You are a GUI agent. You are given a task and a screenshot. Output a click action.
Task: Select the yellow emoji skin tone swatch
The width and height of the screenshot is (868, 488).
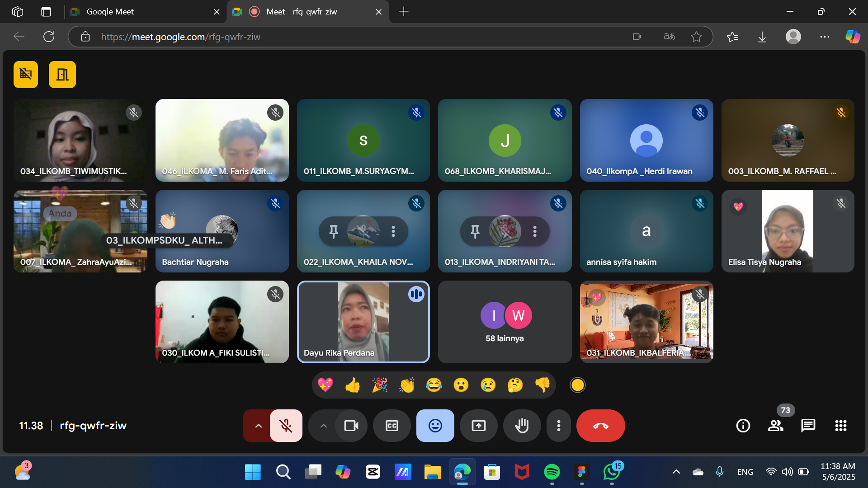[x=577, y=385]
